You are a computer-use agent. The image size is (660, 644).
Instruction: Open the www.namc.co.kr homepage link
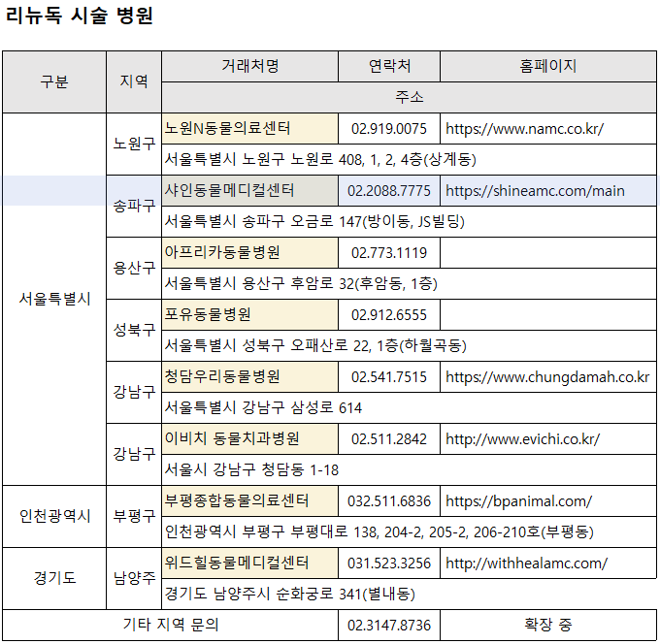[524, 128]
